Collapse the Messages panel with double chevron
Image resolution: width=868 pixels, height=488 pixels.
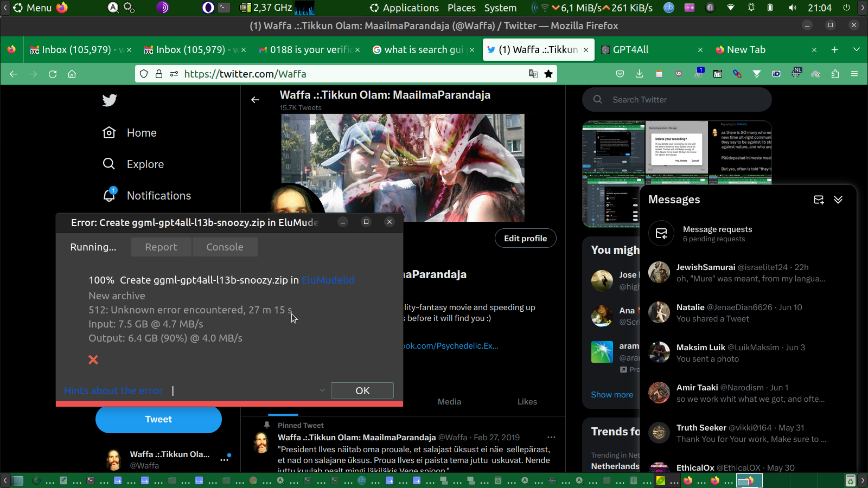click(838, 200)
